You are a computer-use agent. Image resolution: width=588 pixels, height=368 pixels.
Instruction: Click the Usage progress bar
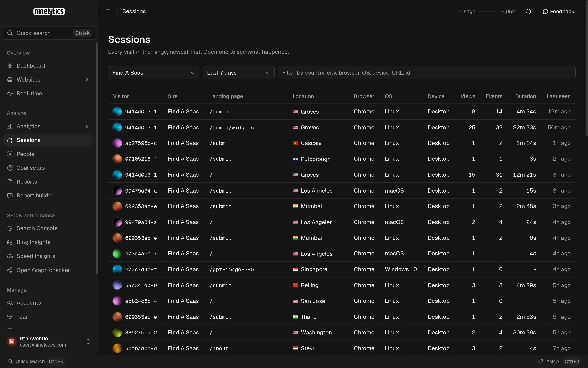(x=487, y=11)
